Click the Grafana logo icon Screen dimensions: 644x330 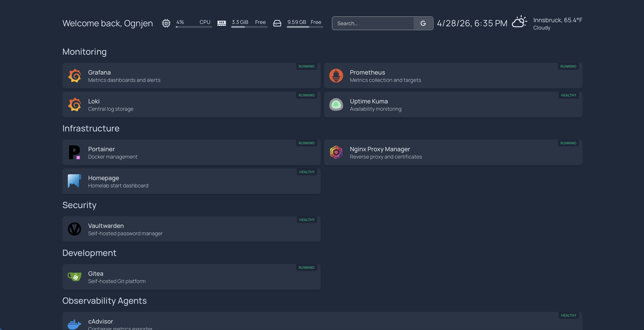tap(74, 76)
